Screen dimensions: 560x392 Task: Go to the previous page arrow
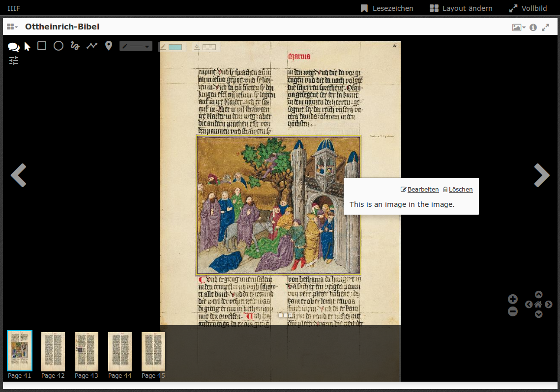pyautogui.click(x=19, y=175)
